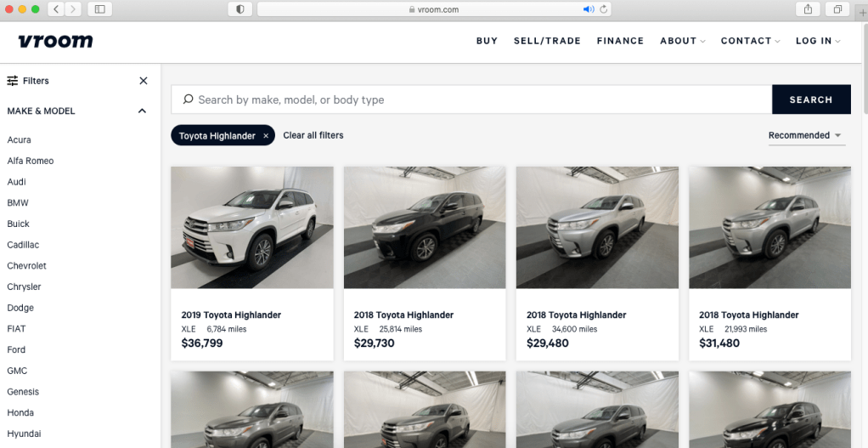Screen dimensions: 868x448
Task: Open the Safari share icon
Action: pos(808,9)
